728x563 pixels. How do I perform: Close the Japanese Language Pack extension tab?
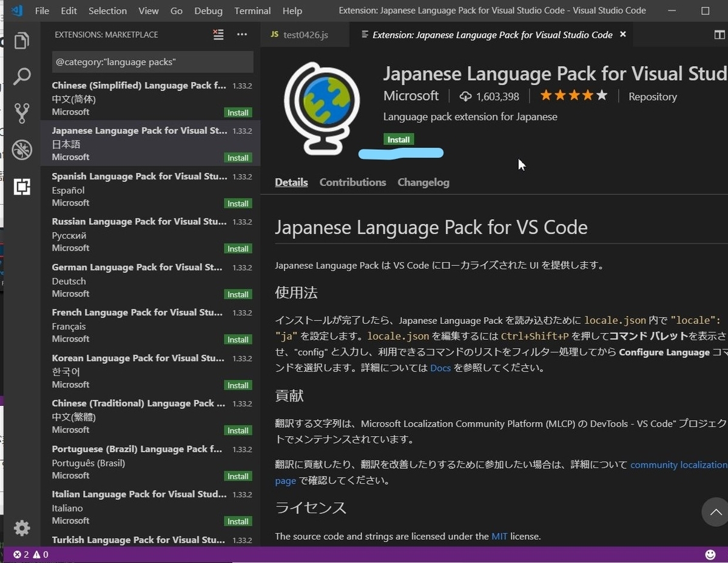tap(622, 35)
